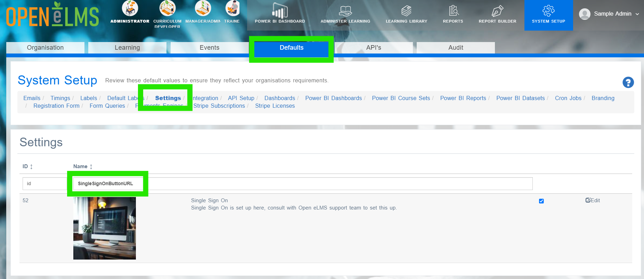Open Power BI Dashboard
Image resolution: width=644 pixels, height=279 pixels.
[280, 13]
